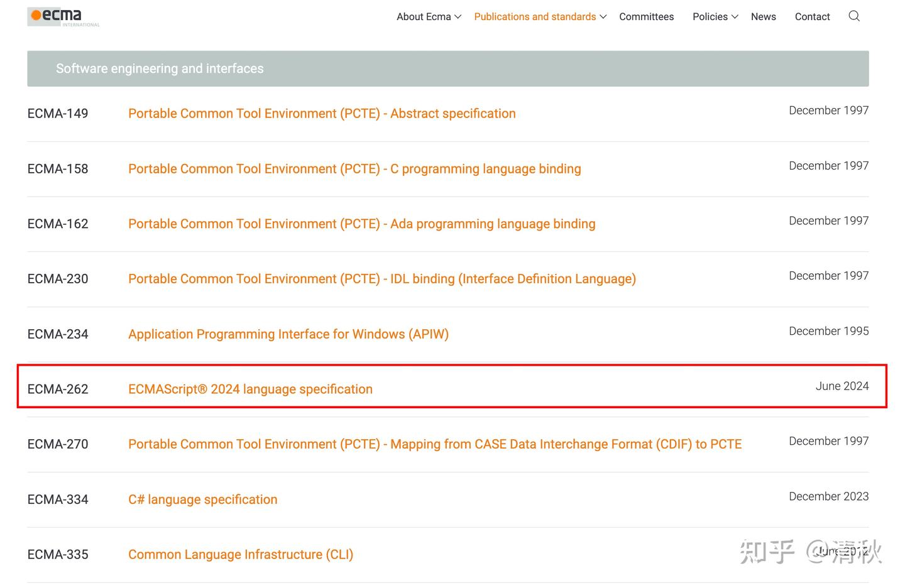Open ECMAScript 2024 language specification link
The width and height of the screenshot is (905, 588).
point(250,389)
